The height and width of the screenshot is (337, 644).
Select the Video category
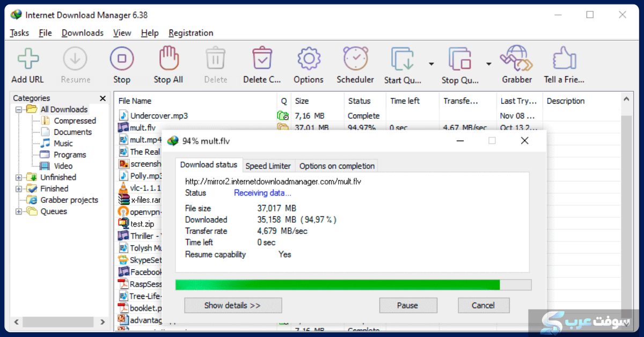[63, 166]
